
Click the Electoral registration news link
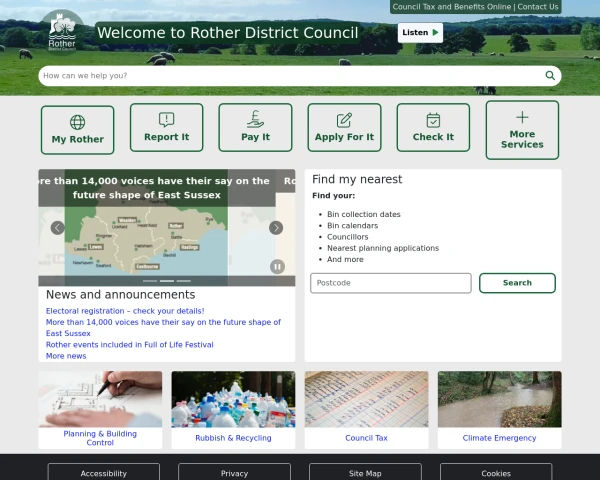125,311
